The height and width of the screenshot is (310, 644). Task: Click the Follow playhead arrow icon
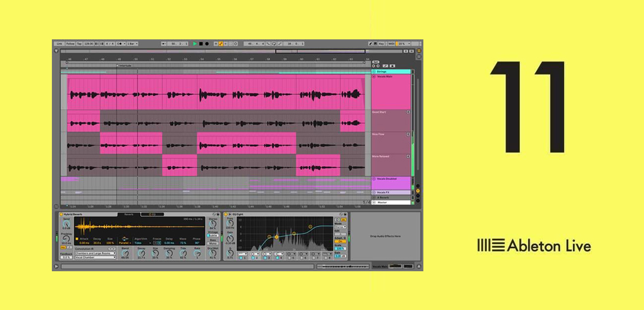pos(163,44)
